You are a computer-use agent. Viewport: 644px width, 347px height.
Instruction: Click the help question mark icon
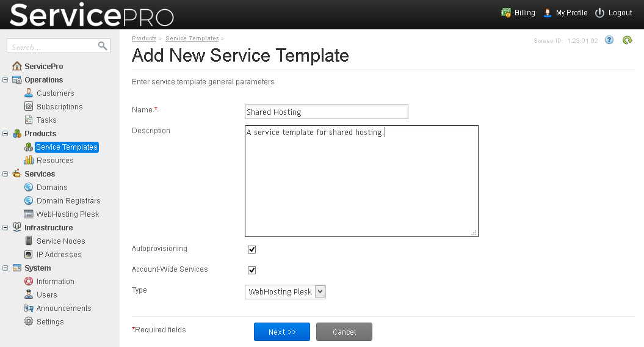pyautogui.click(x=609, y=40)
